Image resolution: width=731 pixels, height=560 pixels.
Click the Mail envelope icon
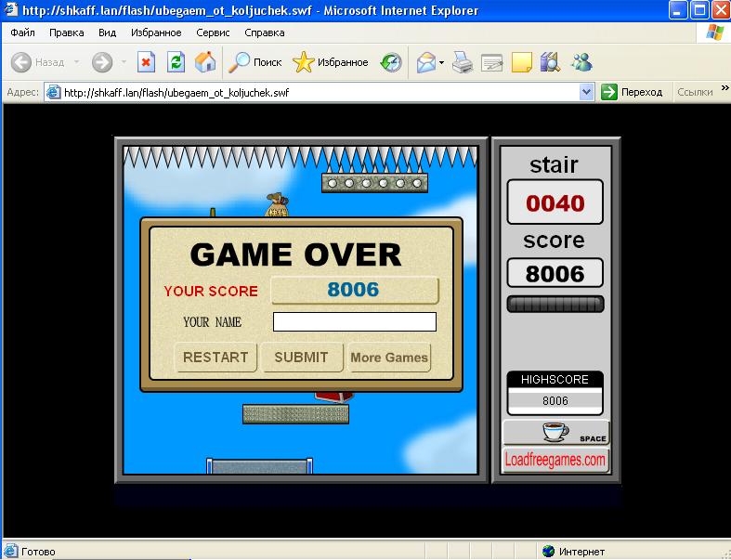point(426,62)
